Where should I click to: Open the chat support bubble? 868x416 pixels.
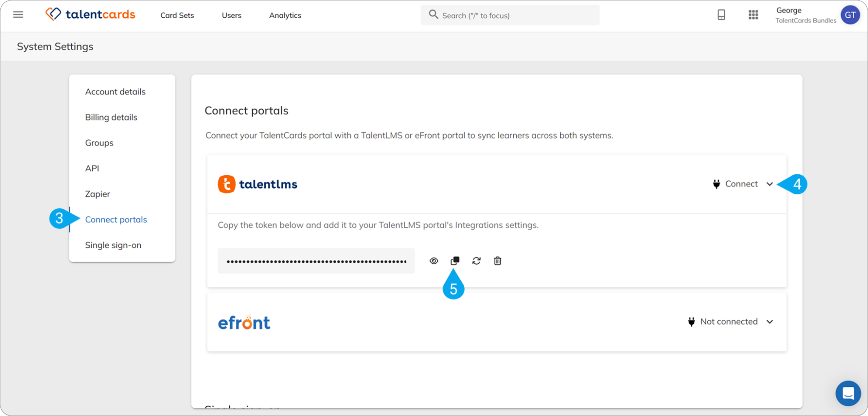coord(848,393)
